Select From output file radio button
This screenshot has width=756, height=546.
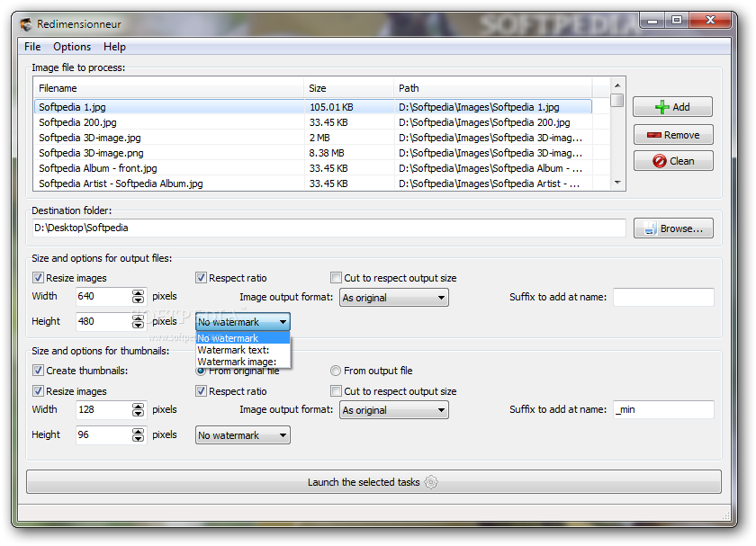coord(336,371)
